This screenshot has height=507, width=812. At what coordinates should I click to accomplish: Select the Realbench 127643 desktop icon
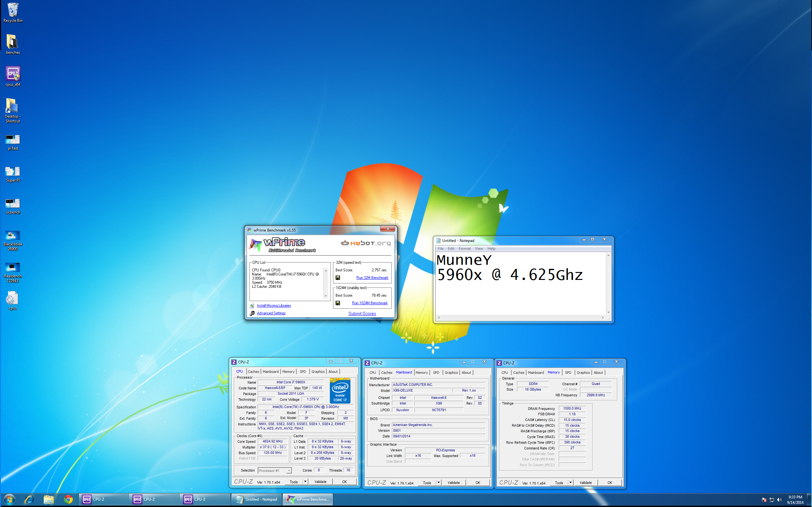pyautogui.click(x=13, y=272)
